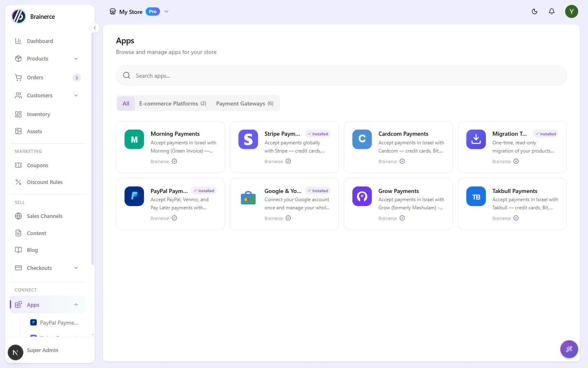Click the Checkouts card icon
Viewport: 588px width, 368px height.
point(18,268)
